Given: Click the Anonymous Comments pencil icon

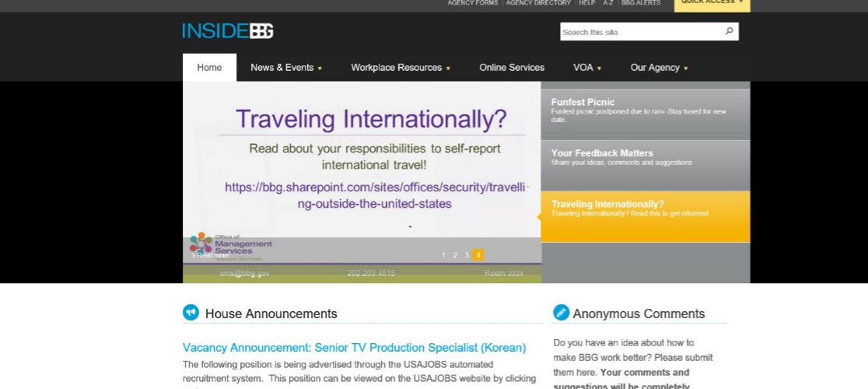Looking at the screenshot, I should click(x=561, y=313).
